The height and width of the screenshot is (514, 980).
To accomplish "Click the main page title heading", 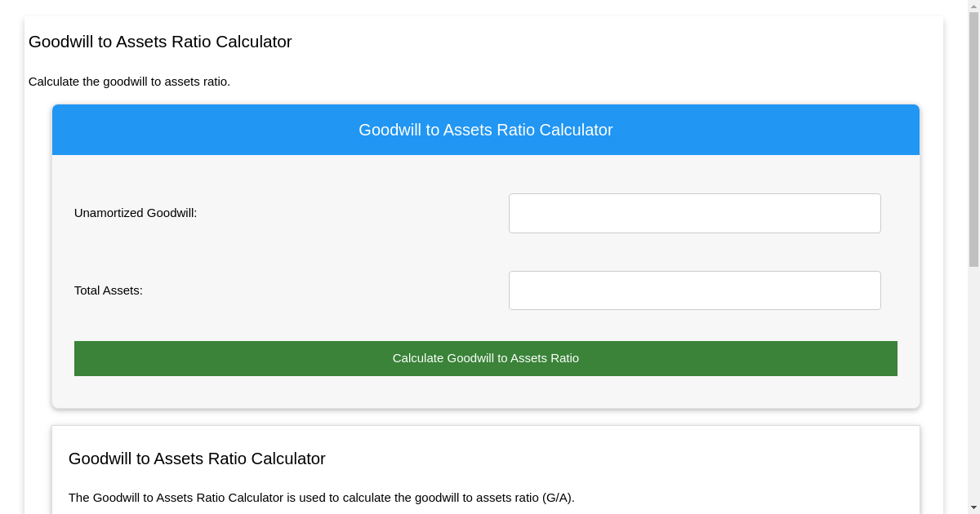I will (x=160, y=42).
